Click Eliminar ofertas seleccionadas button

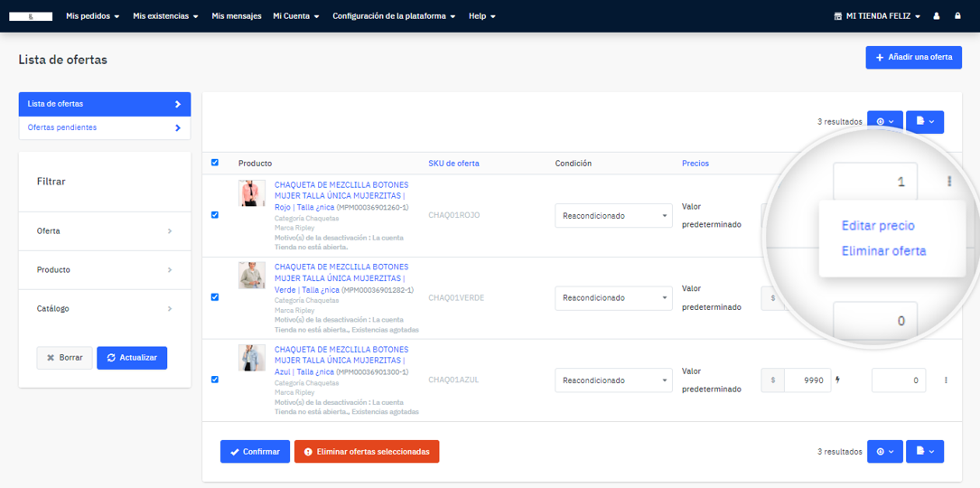tap(367, 452)
